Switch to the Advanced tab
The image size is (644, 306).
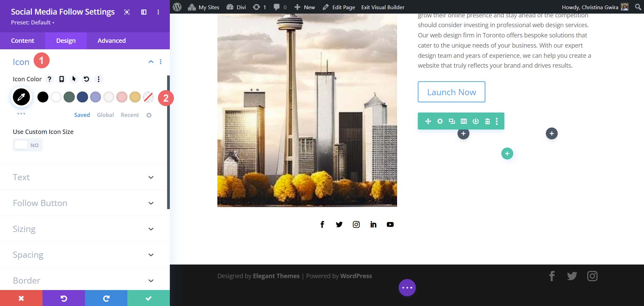tap(111, 40)
